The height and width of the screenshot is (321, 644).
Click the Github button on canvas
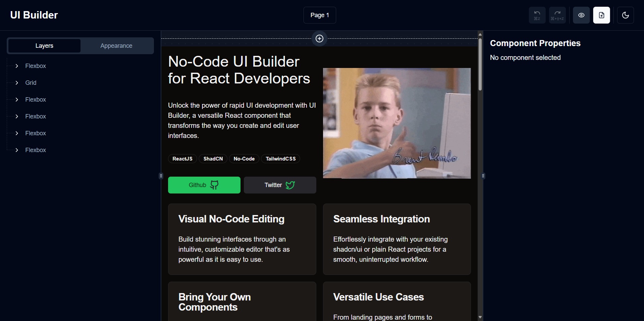coord(204,185)
